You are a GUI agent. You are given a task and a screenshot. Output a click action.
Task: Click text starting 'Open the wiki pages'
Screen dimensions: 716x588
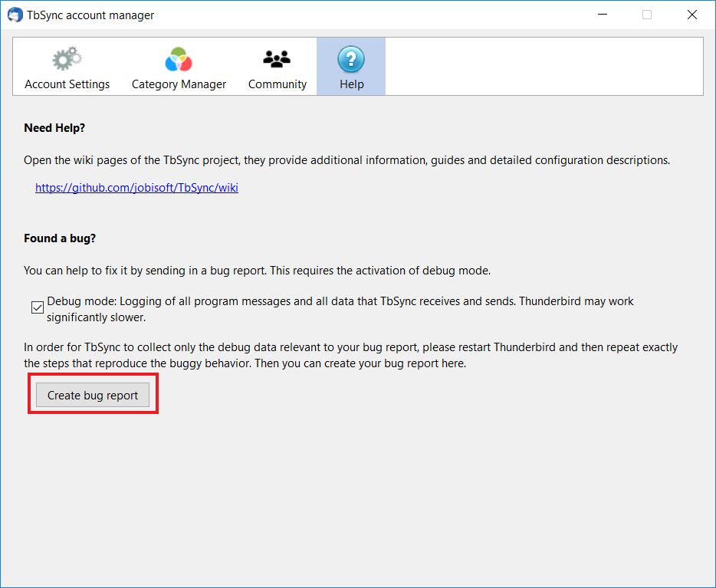tap(347, 160)
